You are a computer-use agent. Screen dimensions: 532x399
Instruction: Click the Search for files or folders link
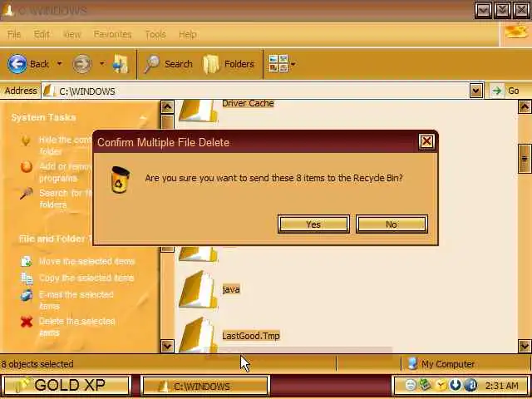pos(66,199)
